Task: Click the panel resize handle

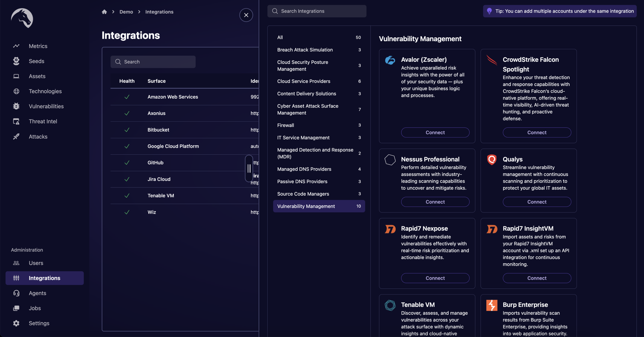Action: point(249,168)
